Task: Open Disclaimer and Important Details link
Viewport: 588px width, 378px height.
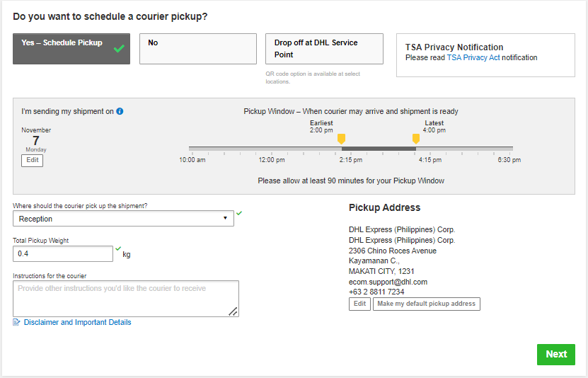Action: tap(77, 322)
